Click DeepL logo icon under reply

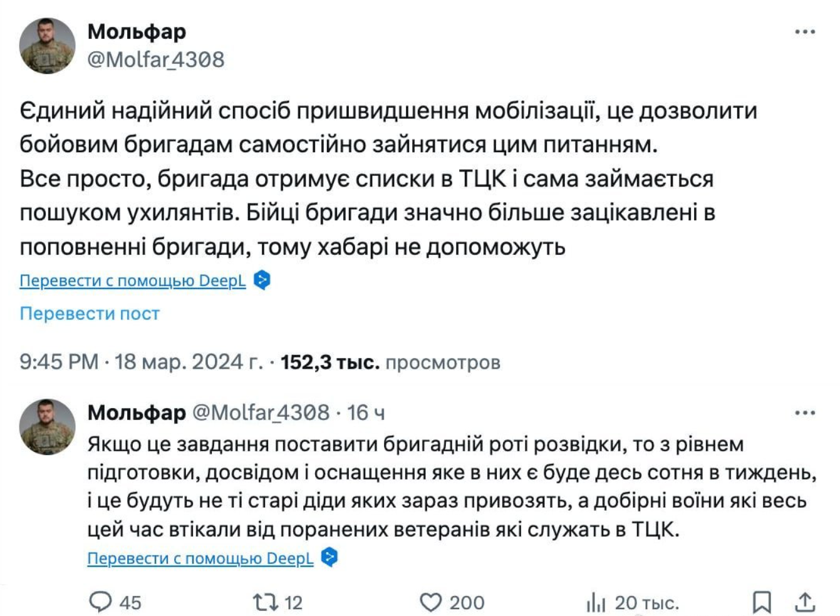point(329,557)
